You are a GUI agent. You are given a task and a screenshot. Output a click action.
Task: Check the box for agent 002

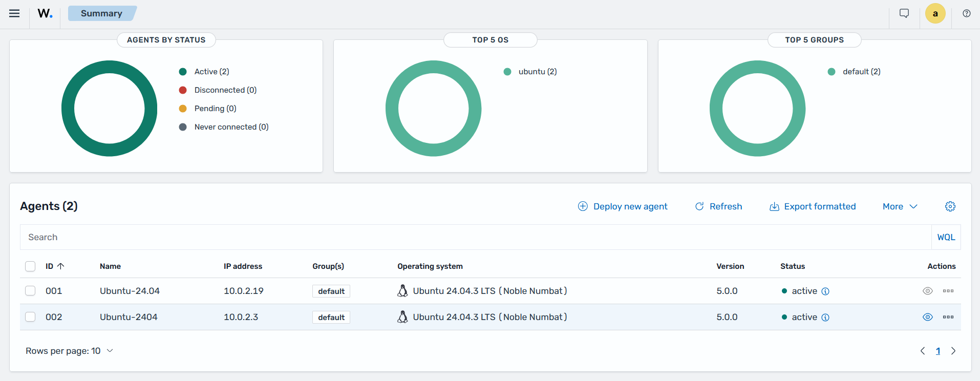pyautogui.click(x=30, y=317)
